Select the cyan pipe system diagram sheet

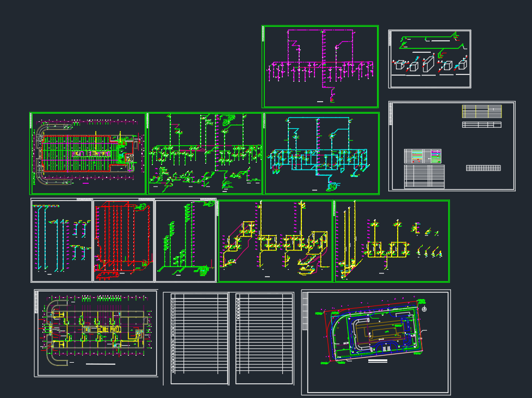[x=321, y=153]
